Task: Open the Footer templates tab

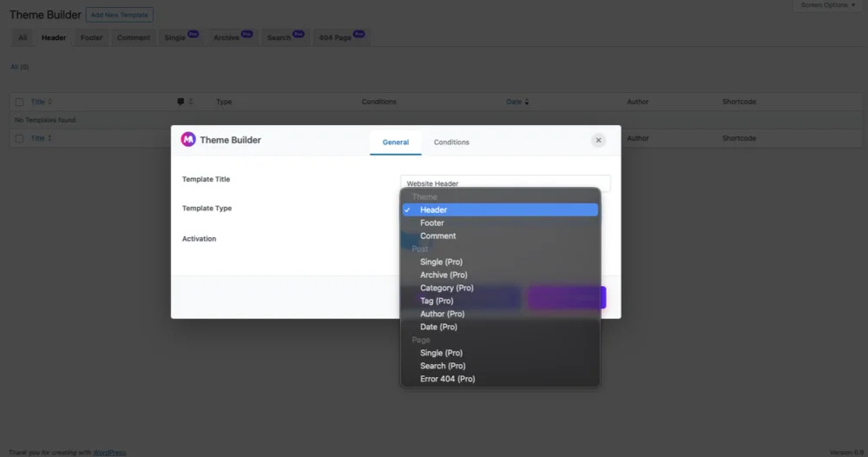Action: tap(91, 37)
